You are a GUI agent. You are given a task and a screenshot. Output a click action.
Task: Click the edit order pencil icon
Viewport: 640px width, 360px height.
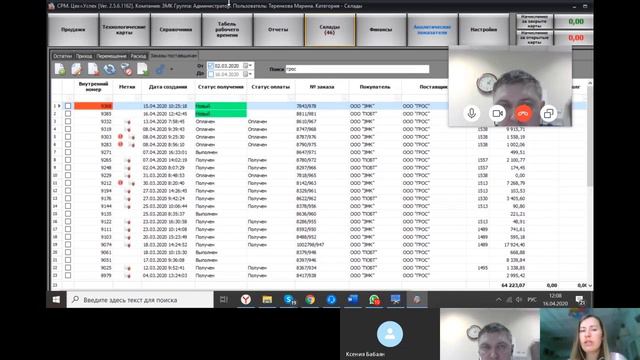(x=76, y=69)
